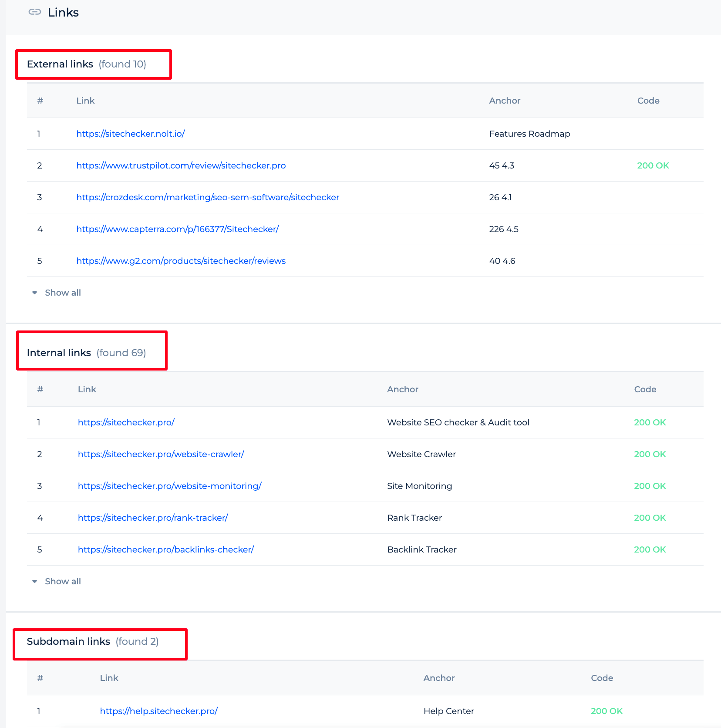Click the '26 4.1' anchor text

pyautogui.click(x=501, y=197)
